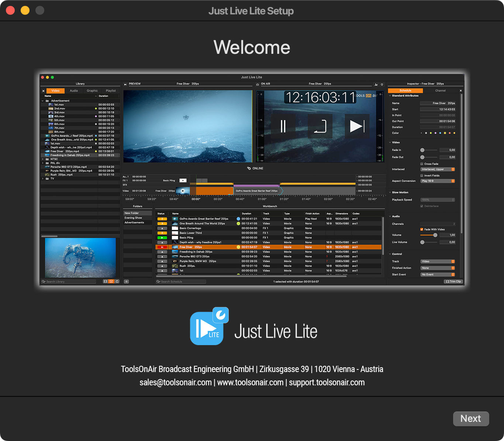Click the skip-to-next play icon on On Air

click(x=357, y=126)
